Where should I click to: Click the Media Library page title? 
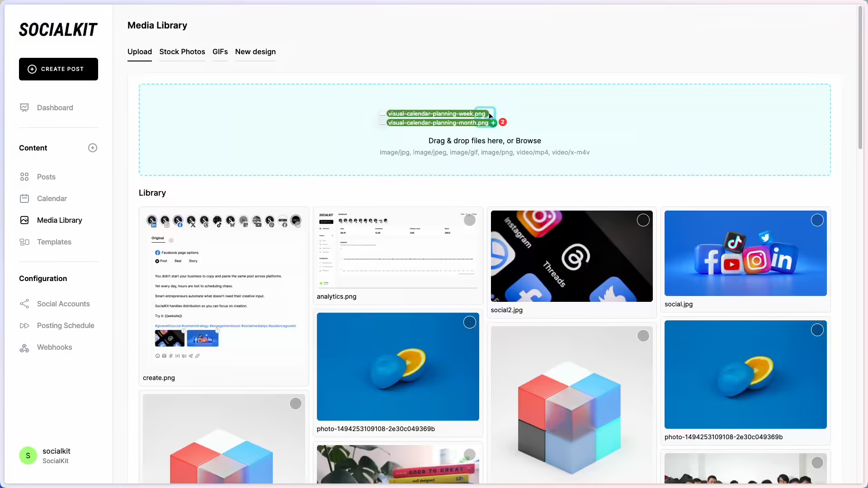pos(157,25)
